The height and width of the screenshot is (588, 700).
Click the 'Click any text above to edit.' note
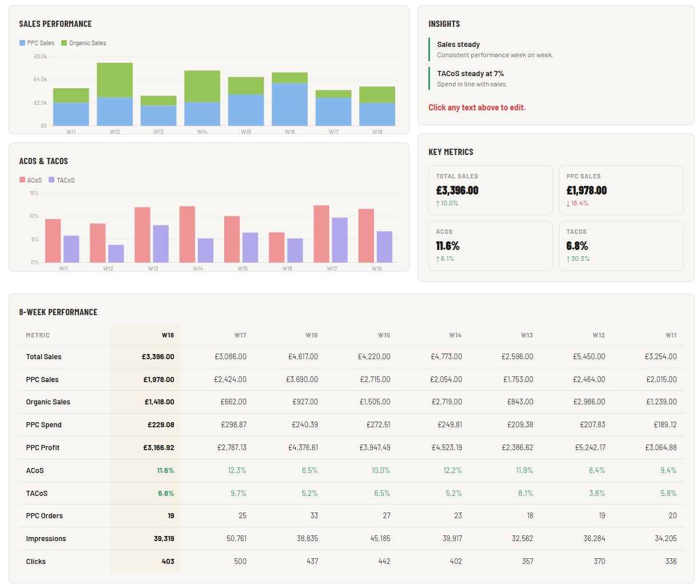click(477, 108)
